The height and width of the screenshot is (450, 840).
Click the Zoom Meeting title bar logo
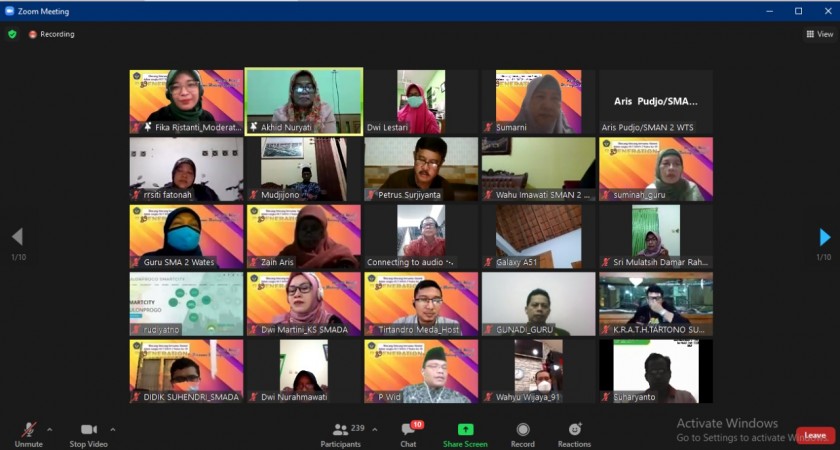[x=9, y=11]
